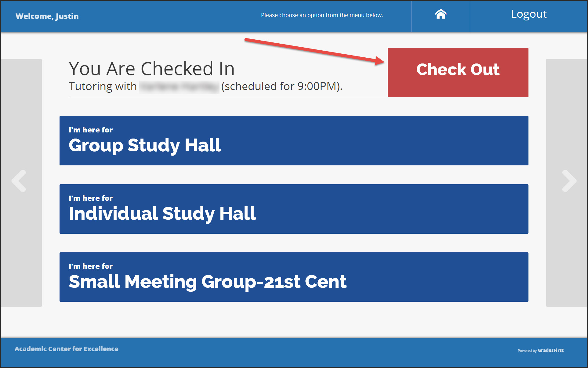Click the left gray side panel

tap(21, 107)
